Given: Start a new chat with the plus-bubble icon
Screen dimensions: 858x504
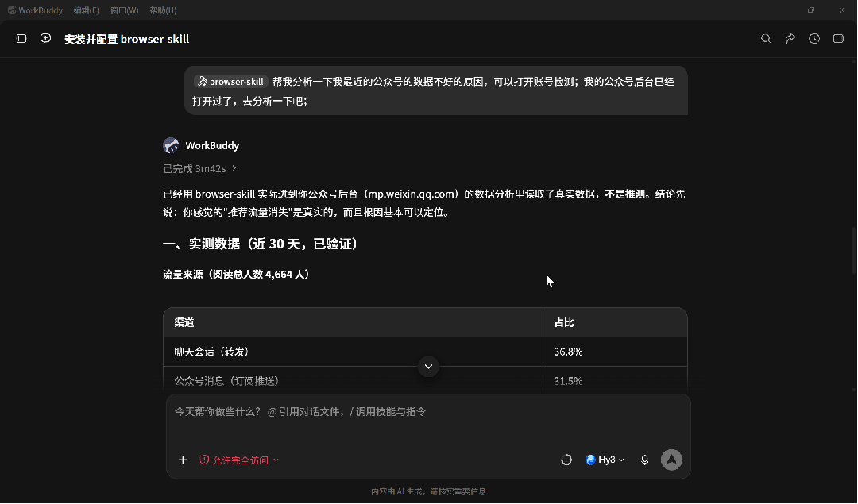Looking at the screenshot, I should 45,38.
